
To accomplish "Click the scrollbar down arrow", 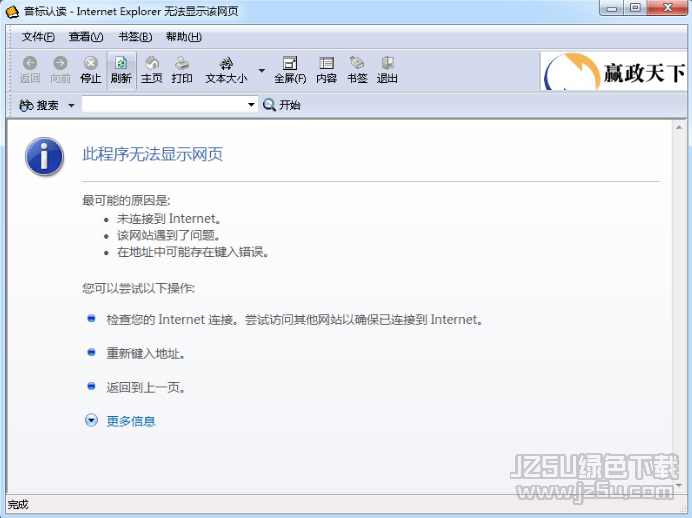I will point(679,485).
